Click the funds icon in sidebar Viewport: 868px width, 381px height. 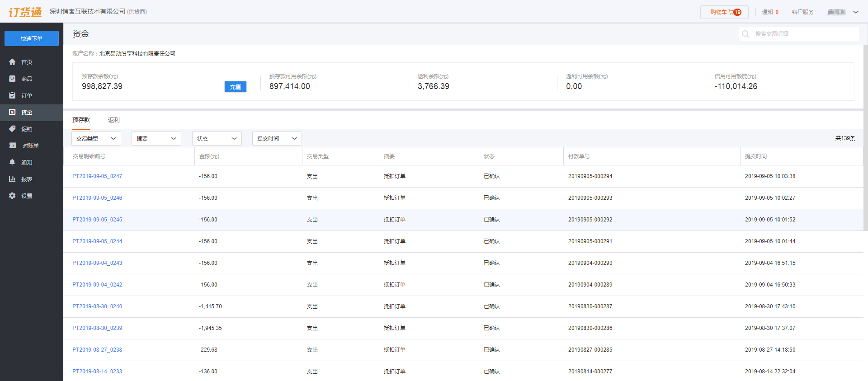pos(12,112)
